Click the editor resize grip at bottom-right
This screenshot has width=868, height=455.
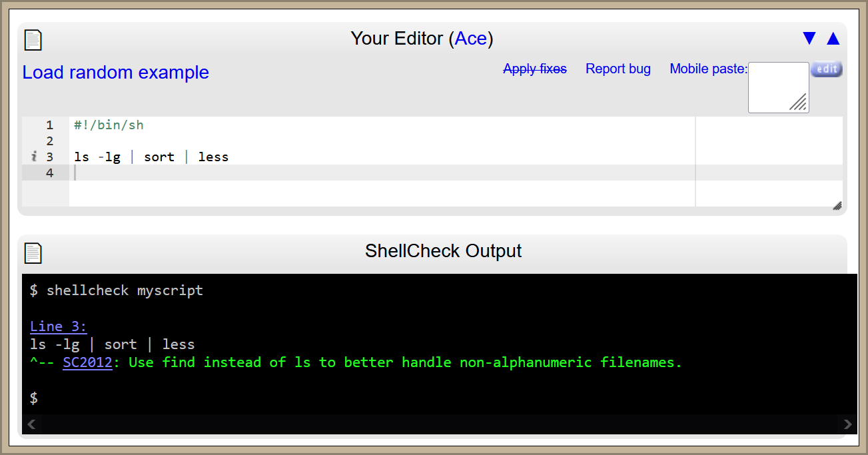point(837,206)
